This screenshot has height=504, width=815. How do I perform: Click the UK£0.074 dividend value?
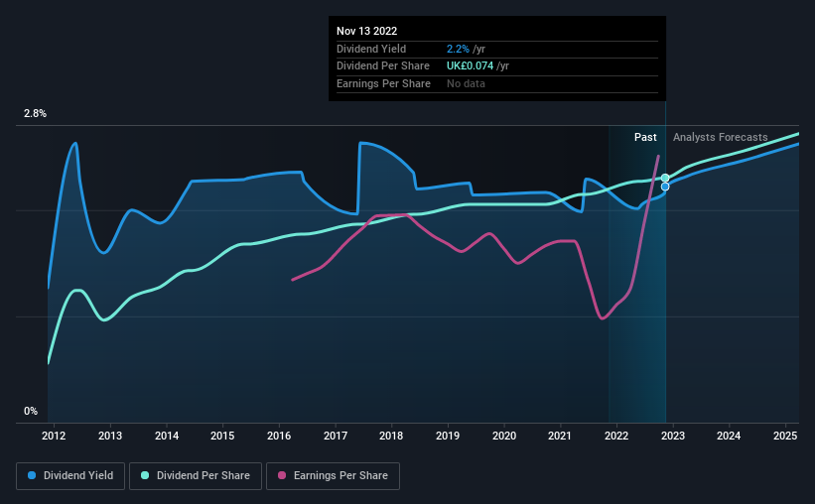[470, 66]
